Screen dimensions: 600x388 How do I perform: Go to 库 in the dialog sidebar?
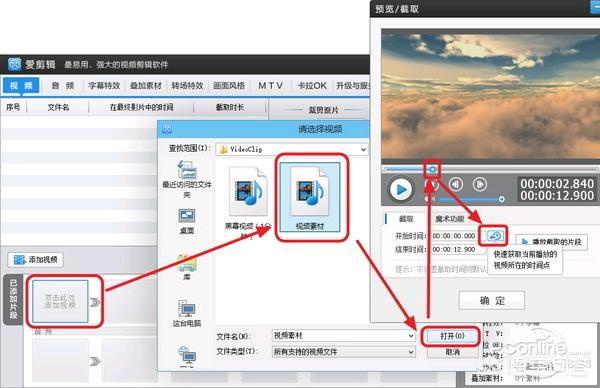pyautogui.click(x=187, y=267)
